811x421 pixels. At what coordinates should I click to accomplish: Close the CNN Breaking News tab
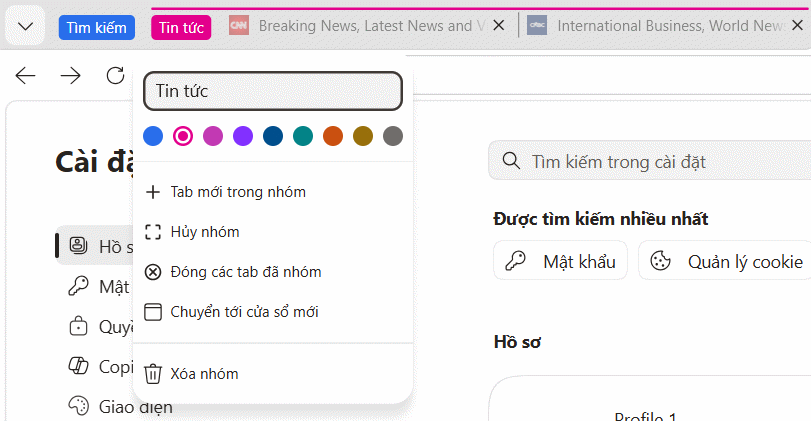tap(499, 25)
